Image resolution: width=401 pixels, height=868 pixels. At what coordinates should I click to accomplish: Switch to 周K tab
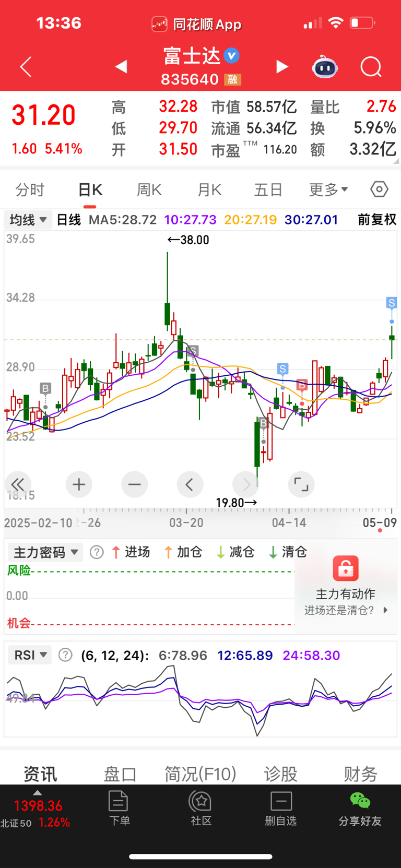[x=149, y=189]
